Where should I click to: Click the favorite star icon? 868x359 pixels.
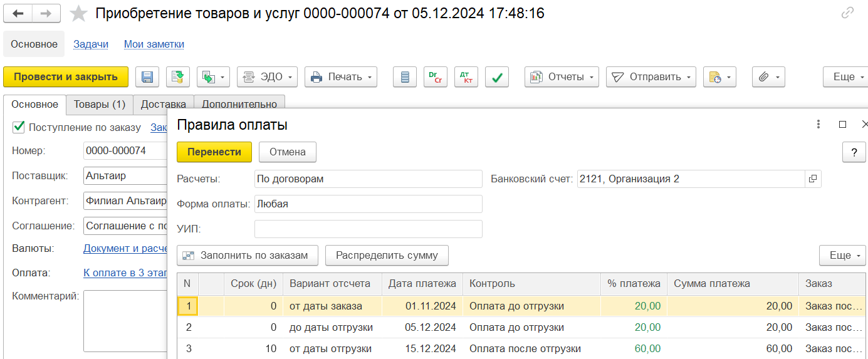point(78,13)
